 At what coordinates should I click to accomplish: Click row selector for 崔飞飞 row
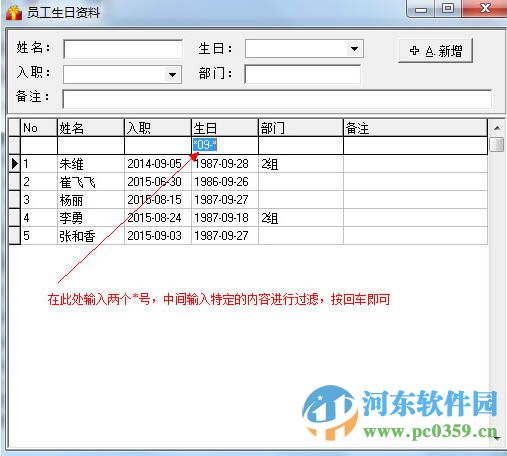click(x=15, y=182)
